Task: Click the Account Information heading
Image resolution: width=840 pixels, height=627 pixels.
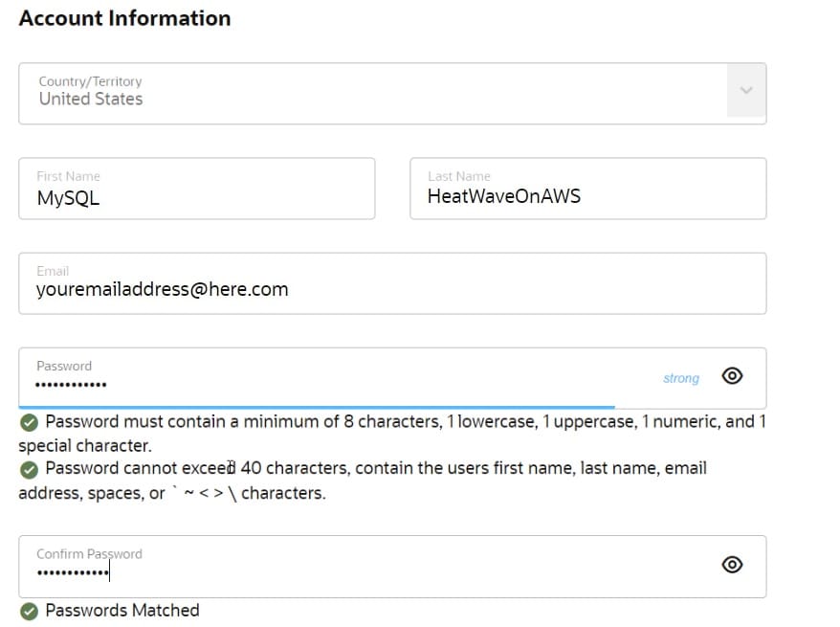Action: coord(125,18)
